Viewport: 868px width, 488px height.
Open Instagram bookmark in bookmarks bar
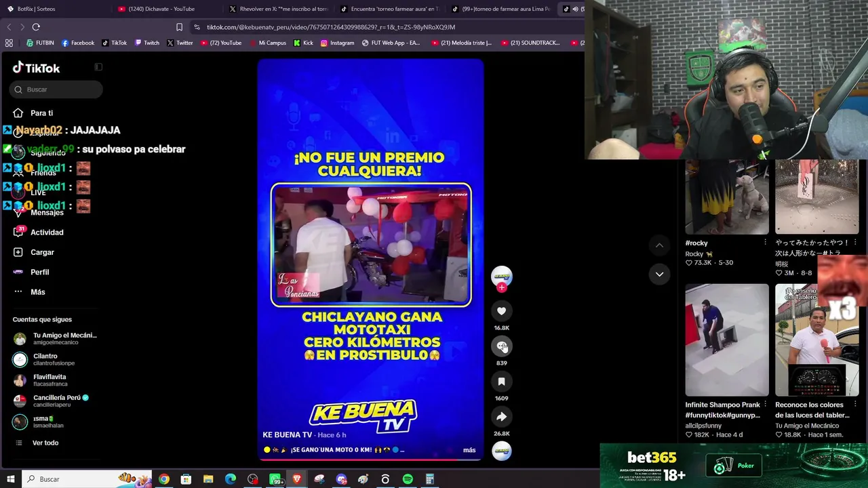tap(337, 43)
